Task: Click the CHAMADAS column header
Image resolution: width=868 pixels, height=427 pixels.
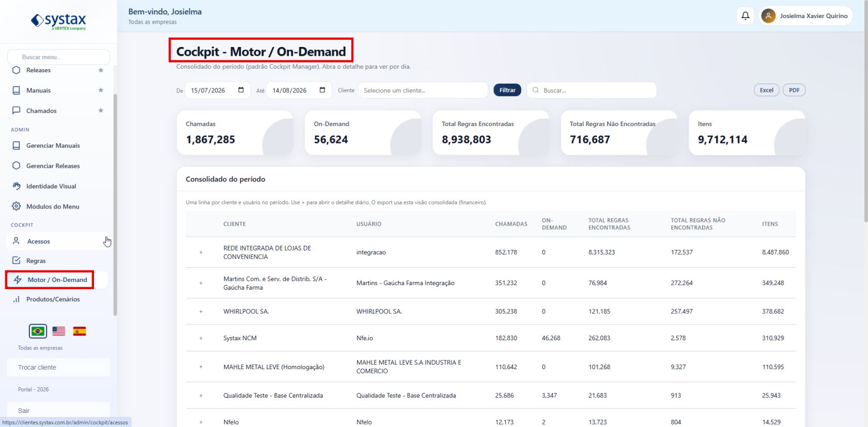Action: tap(511, 224)
